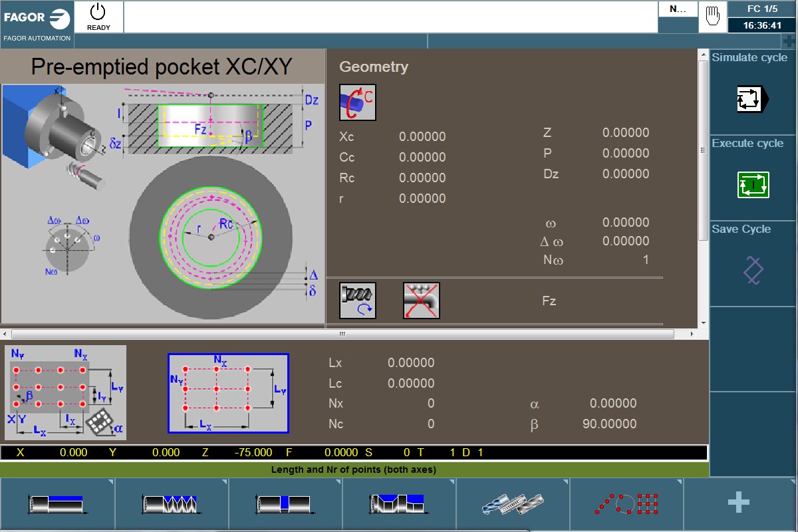Click the hand icon in the top bar

(712, 17)
